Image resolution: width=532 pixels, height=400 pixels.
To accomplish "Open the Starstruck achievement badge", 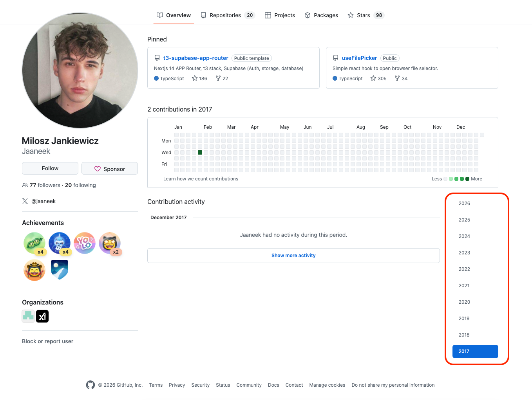I will [110, 243].
